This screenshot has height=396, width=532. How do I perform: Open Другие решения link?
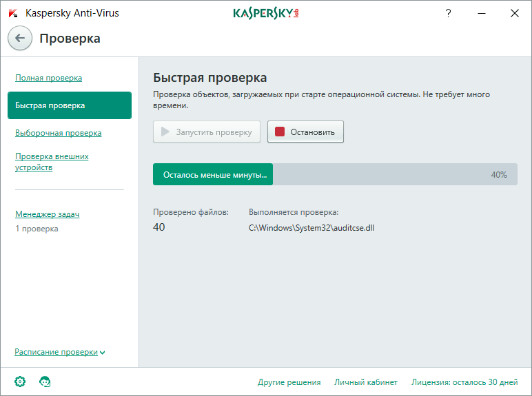[289, 382]
